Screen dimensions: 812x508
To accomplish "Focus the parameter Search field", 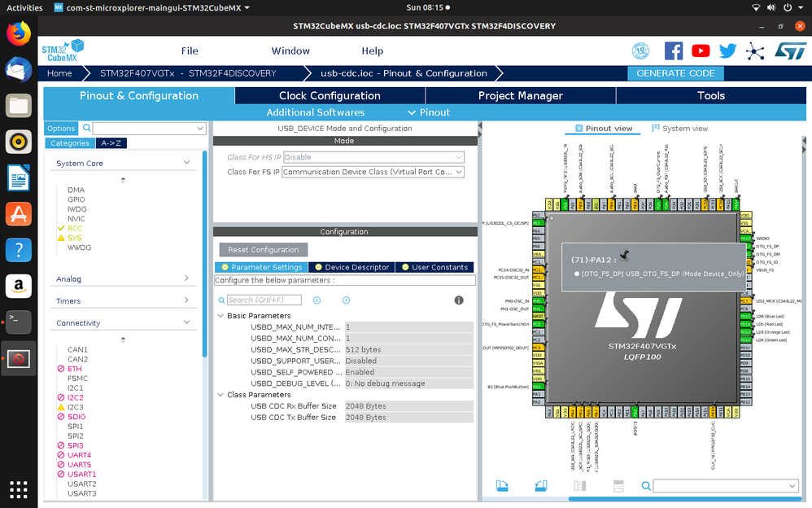I will coord(264,300).
